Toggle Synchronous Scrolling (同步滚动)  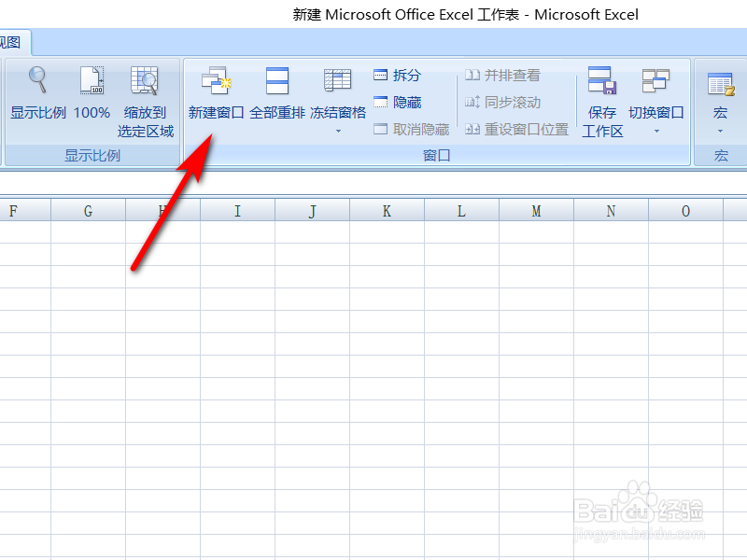coord(502,102)
